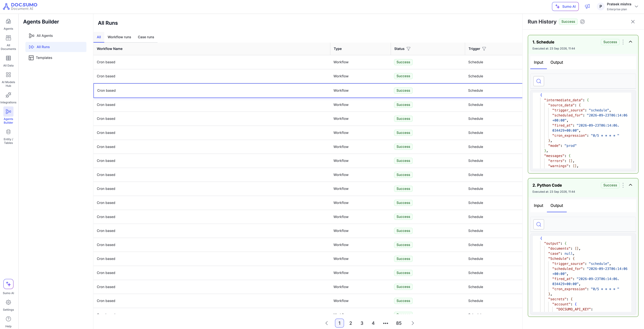Open Entity / Tables sidebar icon
644x329 pixels.
pyautogui.click(x=8, y=137)
